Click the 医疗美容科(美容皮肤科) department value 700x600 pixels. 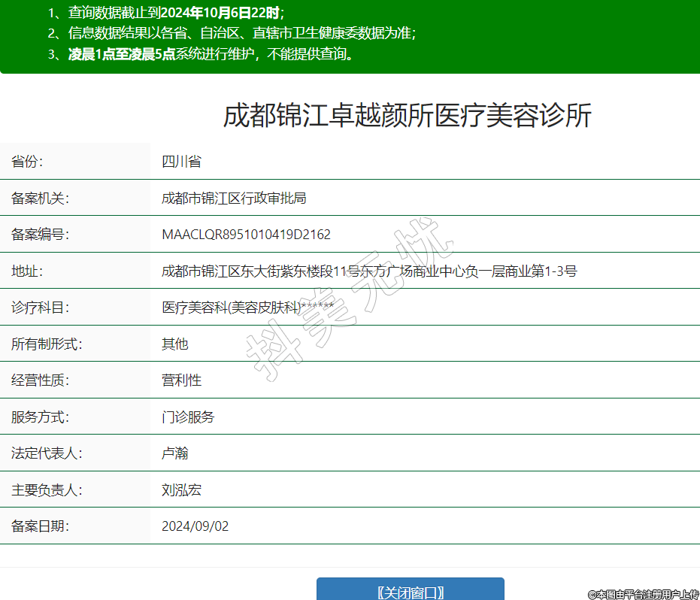(232, 308)
